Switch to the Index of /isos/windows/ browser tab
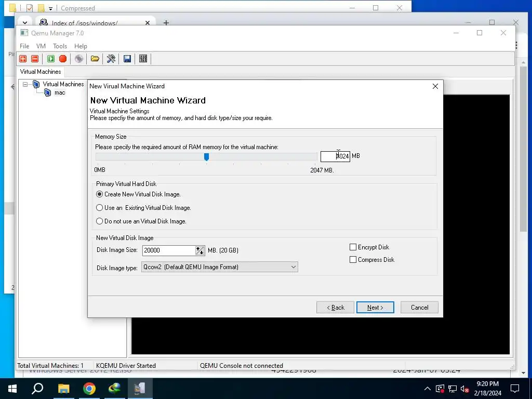This screenshot has width=532, height=399. point(85,23)
